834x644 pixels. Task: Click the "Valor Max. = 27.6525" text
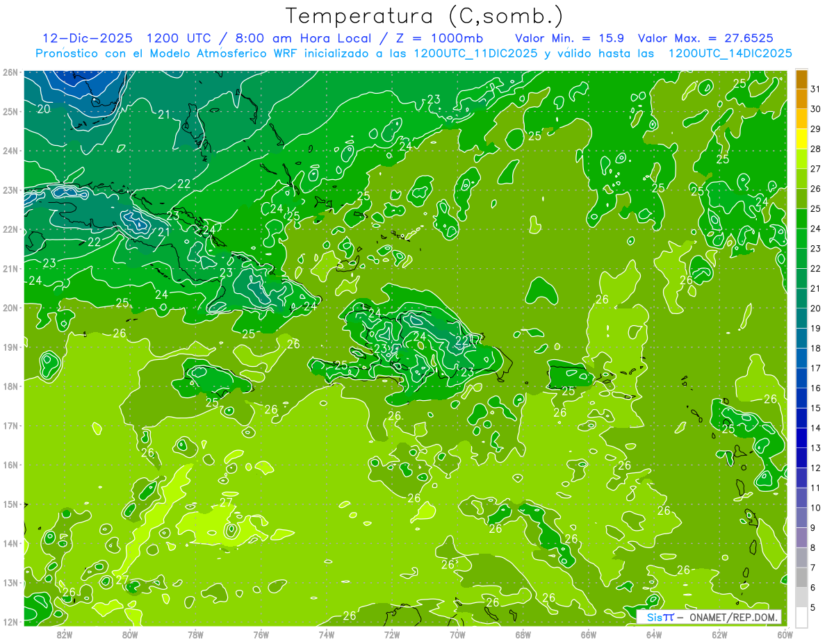pos(705,38)
